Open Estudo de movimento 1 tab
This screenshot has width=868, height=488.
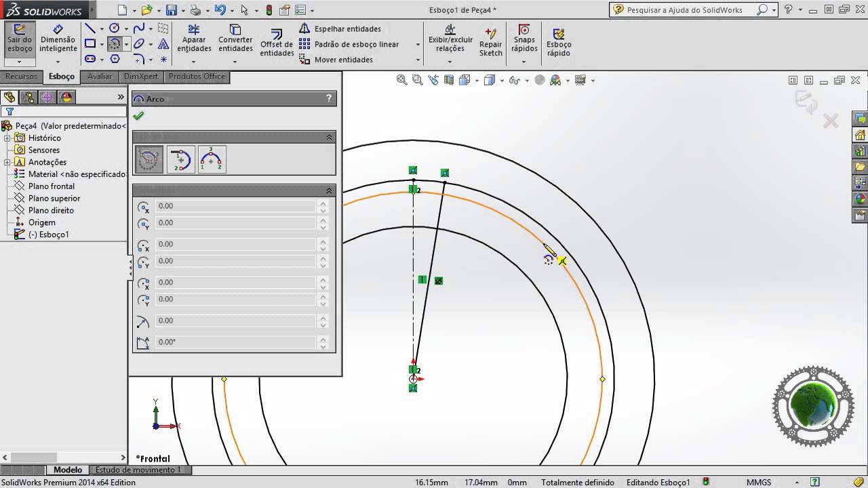tap(138, 470)
